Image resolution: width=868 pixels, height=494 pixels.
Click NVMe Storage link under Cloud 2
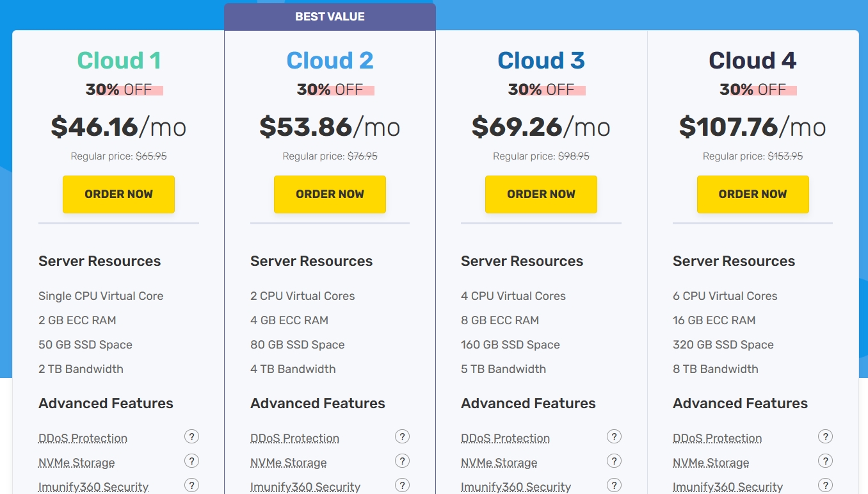[288, 463]
